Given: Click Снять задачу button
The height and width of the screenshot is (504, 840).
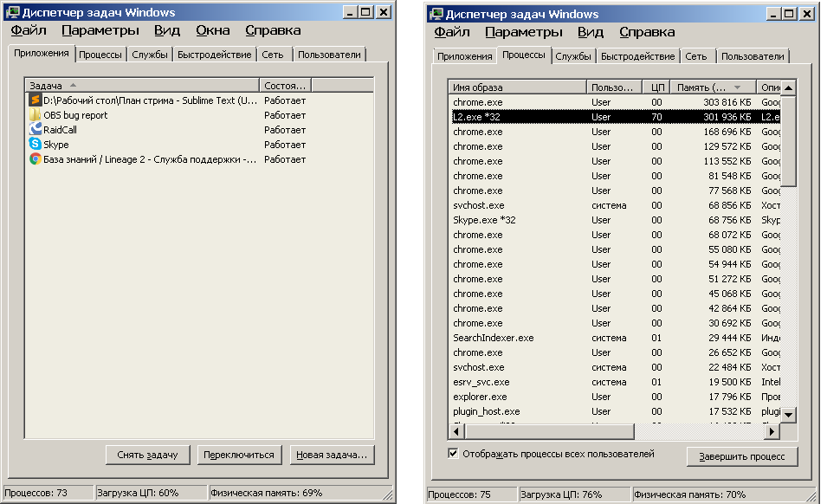Looking at the screenshot, I should pos(147,455).
